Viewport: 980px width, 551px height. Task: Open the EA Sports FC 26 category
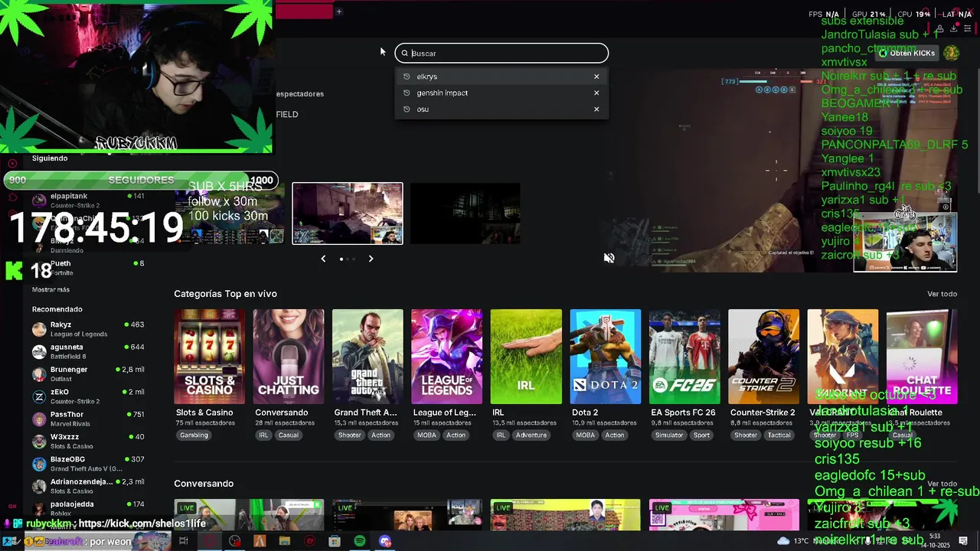[684, 357]
